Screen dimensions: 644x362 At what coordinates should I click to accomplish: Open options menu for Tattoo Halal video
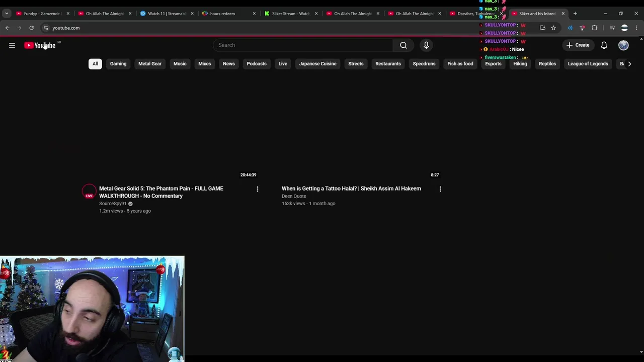coord(440,189)
